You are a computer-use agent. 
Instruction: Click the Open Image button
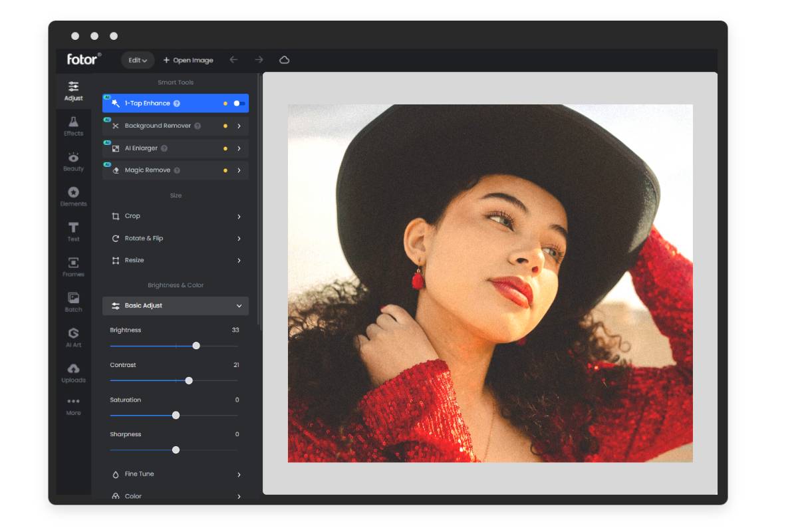[x=188, y=60]
